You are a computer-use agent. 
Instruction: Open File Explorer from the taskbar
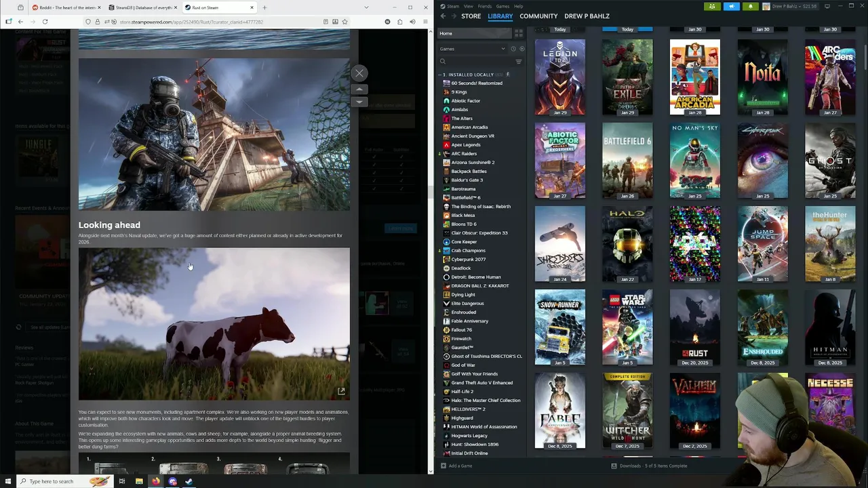click(138, 481)
